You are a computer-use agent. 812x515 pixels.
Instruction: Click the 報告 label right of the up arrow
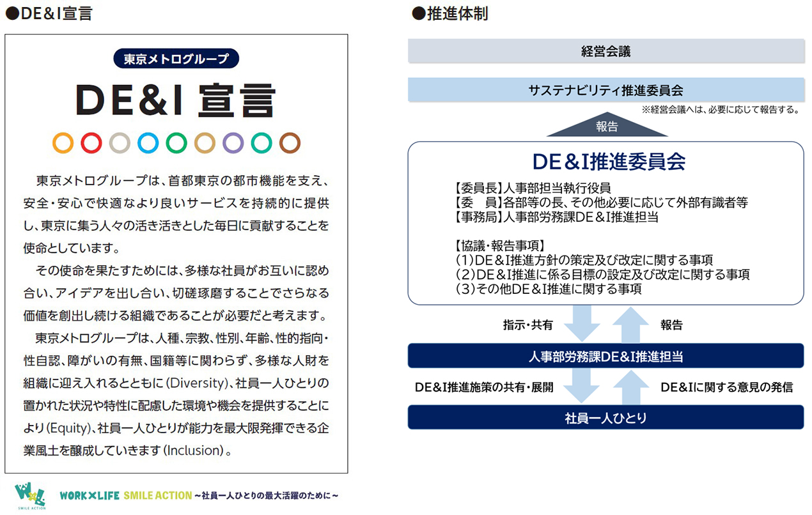pyautogui.click(x=671, y=325)
